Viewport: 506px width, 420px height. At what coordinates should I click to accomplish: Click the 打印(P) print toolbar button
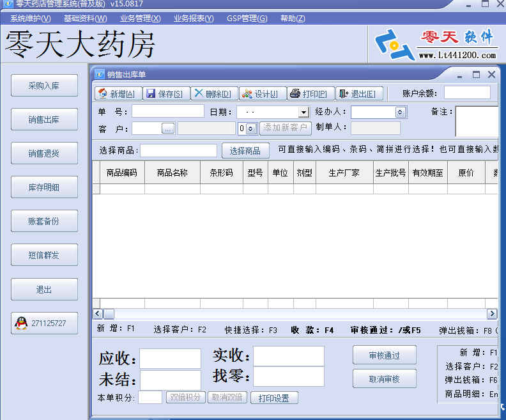310,93
